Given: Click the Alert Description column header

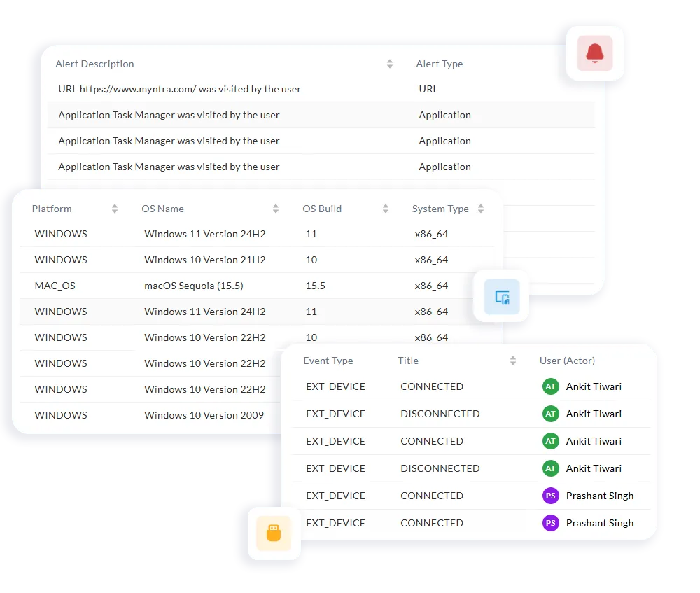Looking at the screenshot, I should tap(94, 64).
